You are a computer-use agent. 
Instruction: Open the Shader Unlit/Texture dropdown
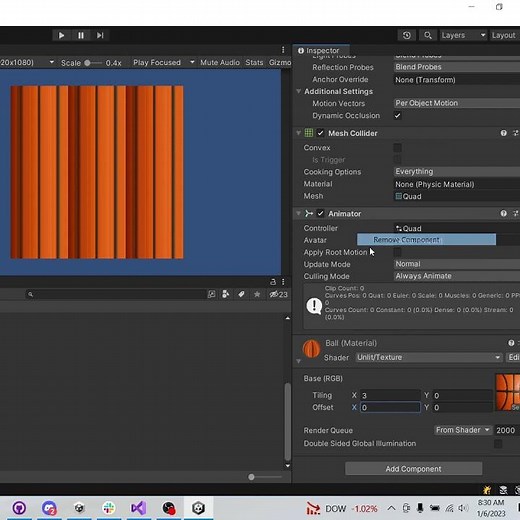click(x=429, y=357)
